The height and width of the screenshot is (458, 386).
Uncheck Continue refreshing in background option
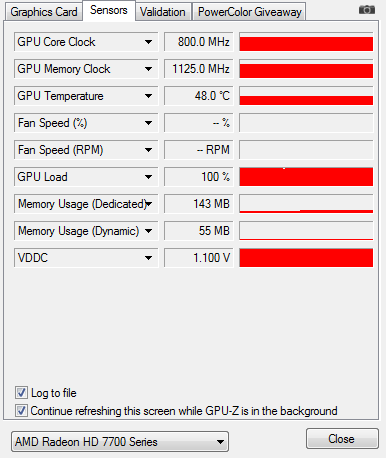click(x=21, y=410)
